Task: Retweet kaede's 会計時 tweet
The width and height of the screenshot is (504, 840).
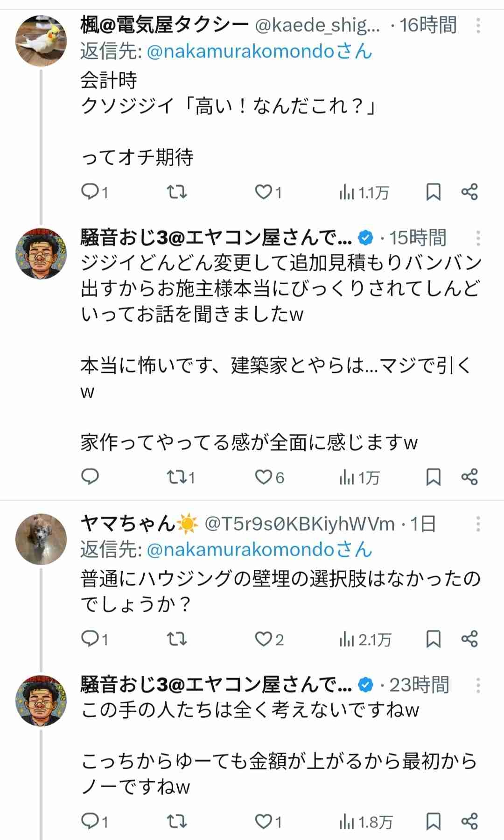Action: pos(177,192)
